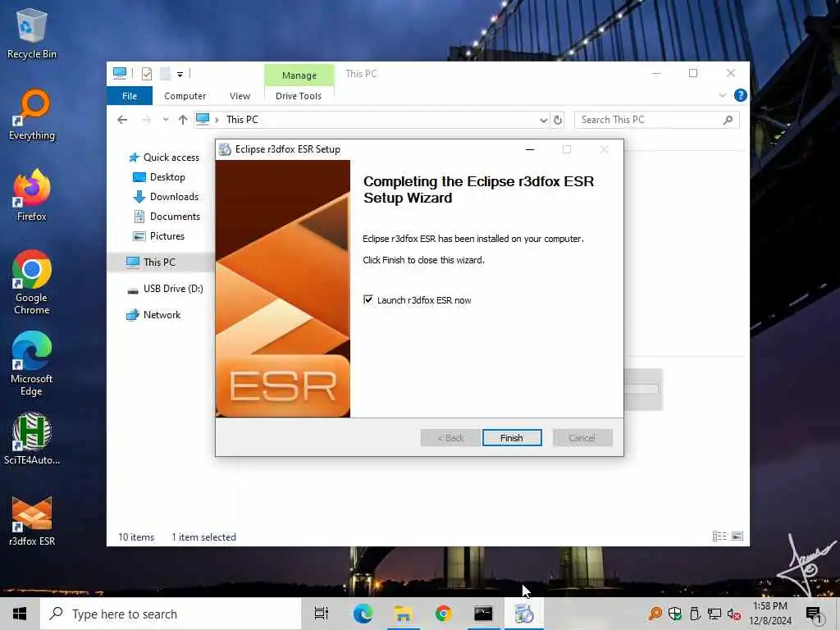Image resolution: width=840 pixels, height=630 pixels.
Task: Select Downloads in the navigation pane
Action: coord(166,197)
